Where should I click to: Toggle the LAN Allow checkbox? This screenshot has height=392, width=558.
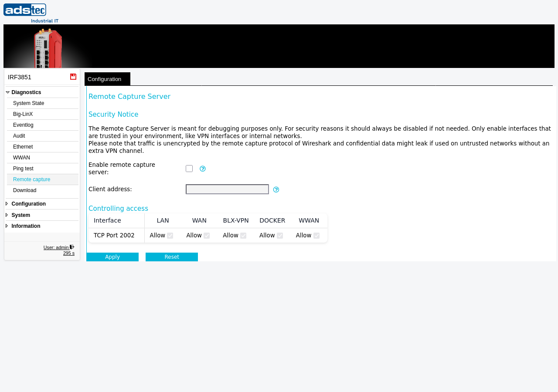(x=170, y=236)
